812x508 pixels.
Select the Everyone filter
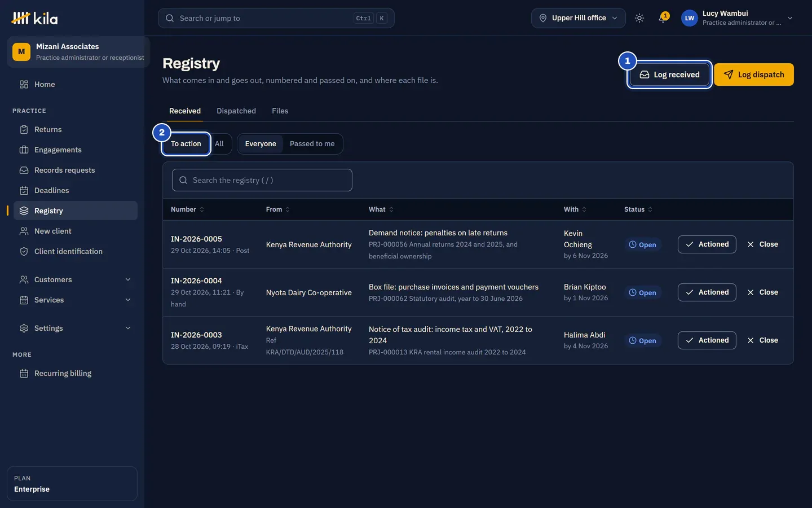point(261,144)
